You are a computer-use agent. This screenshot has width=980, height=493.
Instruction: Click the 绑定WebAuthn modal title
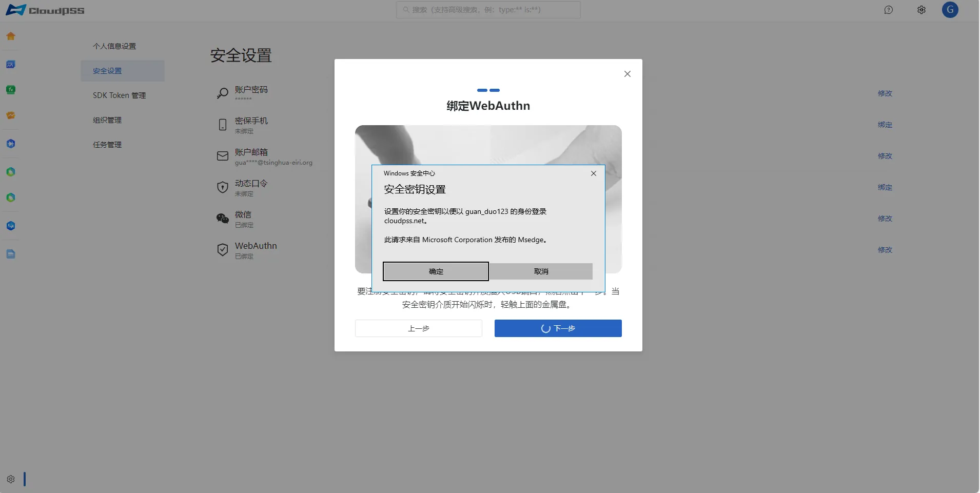tap(488, 106)
